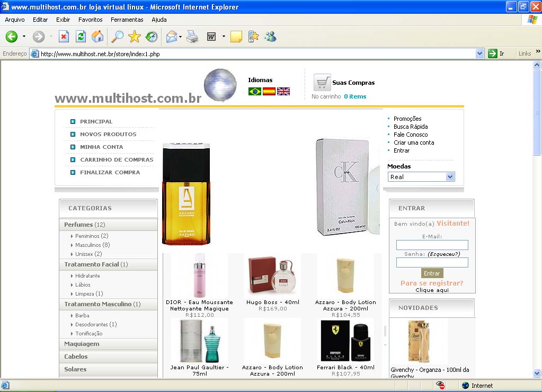The image size is (542, 392).
Task: Click the Back navigation arrow
Action: 12,37
